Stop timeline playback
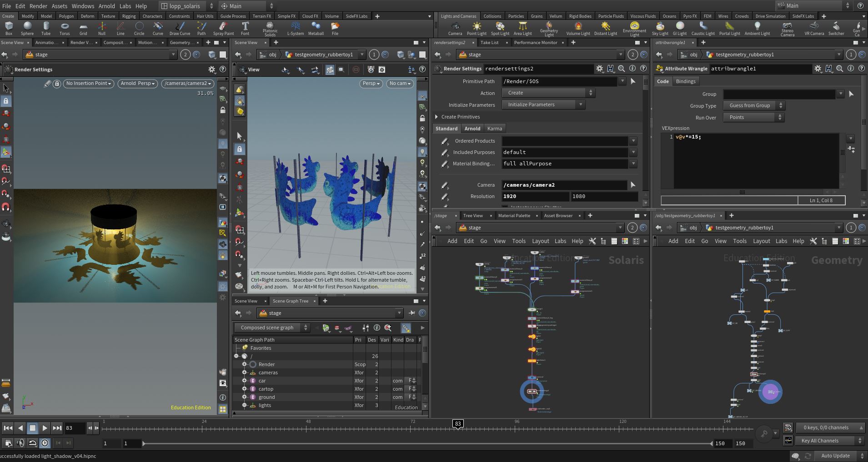The width and height of the screenshot is (868, 462). point(32,428)
